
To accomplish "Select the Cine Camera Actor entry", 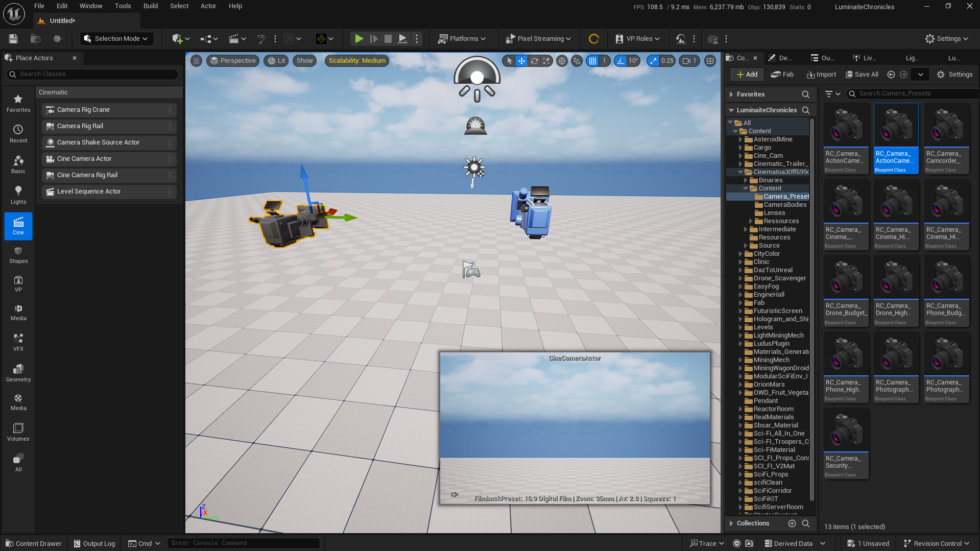I will pos(109,159).
